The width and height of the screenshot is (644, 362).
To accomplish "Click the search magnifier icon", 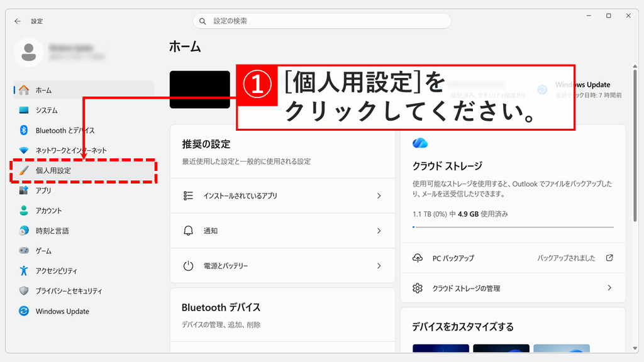I will point(203,21).
